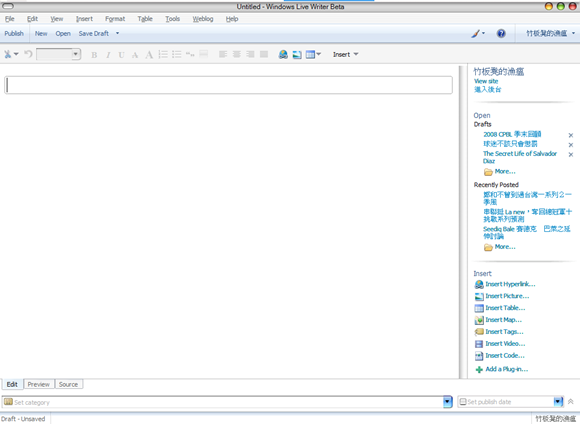
Task: Open the Format menu
Action: (x=115, y=19)
